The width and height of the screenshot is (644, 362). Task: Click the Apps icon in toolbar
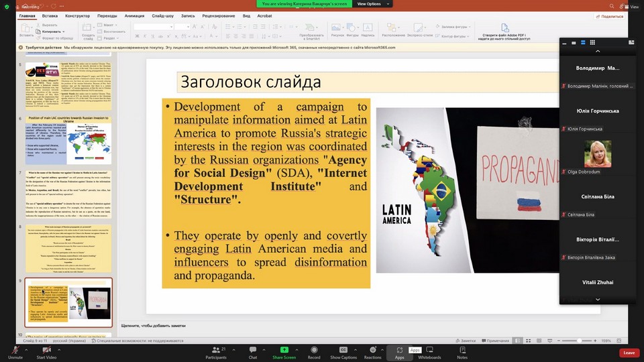point(399,350)
